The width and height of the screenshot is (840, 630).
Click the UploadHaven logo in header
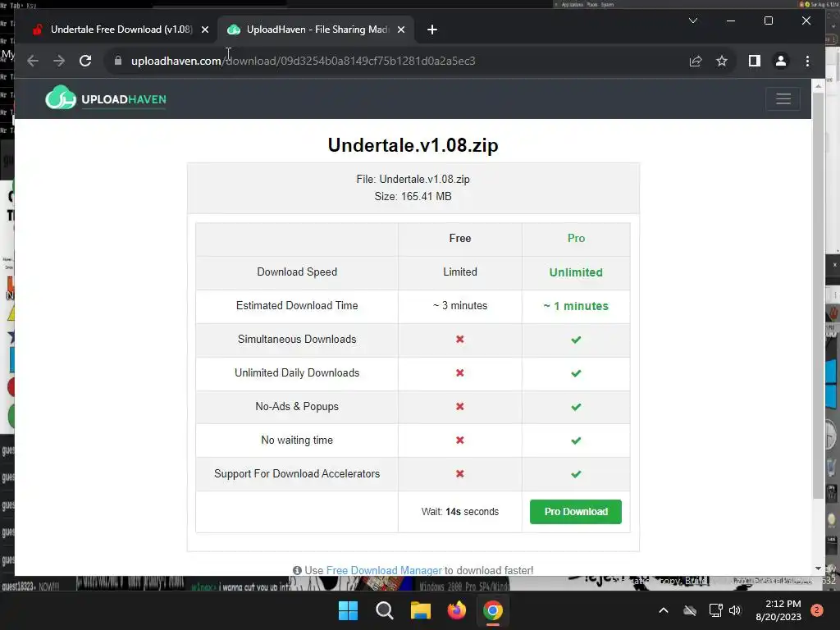[106, 98]
